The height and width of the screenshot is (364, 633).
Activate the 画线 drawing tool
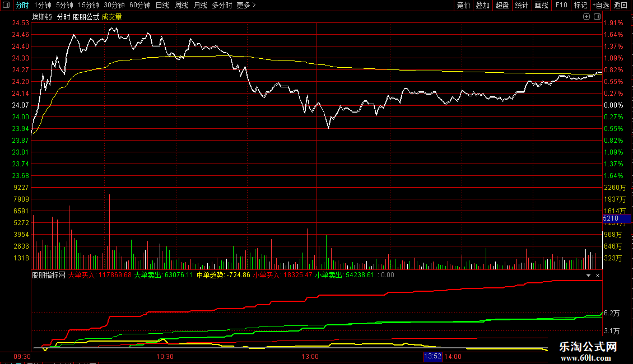[541, 5]
